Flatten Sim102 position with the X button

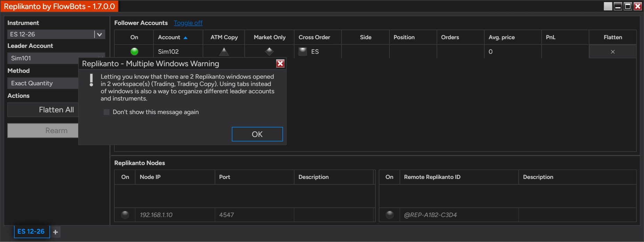click(613, 52)
